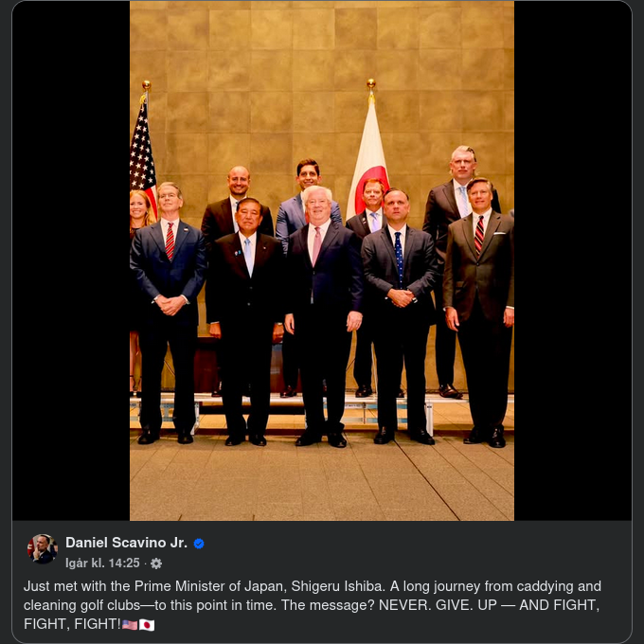This screenshot has width=644, height=644.
Task: Open the audience gear icon beside timestamp
Action: click(x=156, y=563)
